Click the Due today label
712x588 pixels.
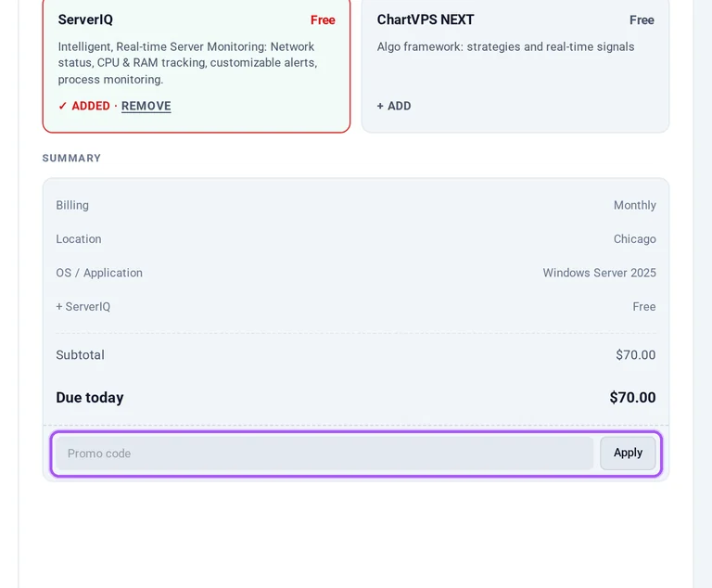(x=89, y=398)
